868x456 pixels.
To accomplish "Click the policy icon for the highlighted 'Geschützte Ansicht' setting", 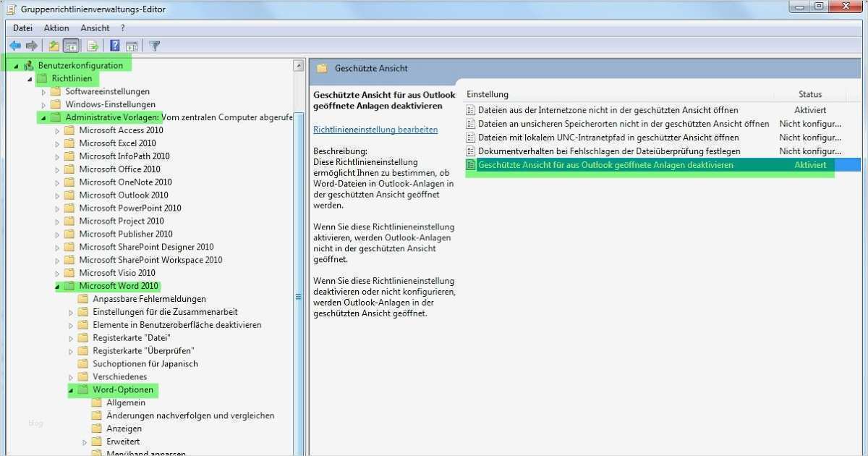I will [471, 165].
